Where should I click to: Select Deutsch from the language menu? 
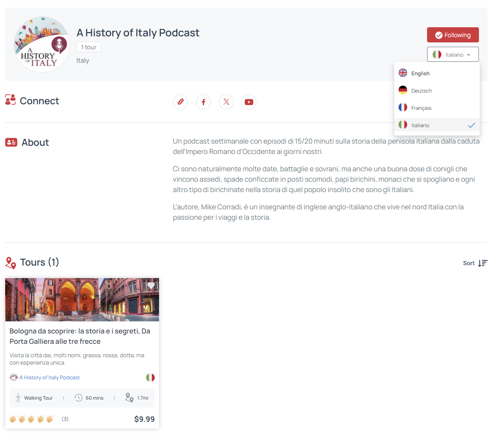(437, 91)
